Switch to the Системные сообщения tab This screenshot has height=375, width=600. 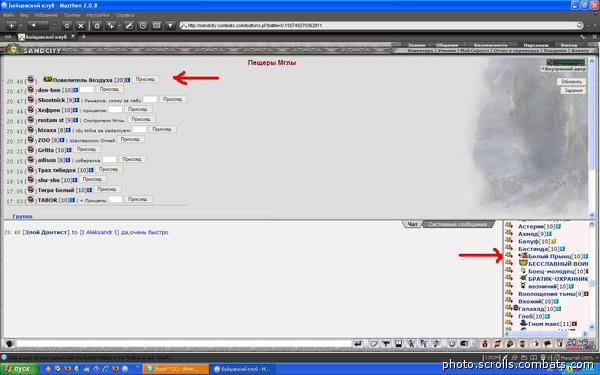tap(458, 224)
